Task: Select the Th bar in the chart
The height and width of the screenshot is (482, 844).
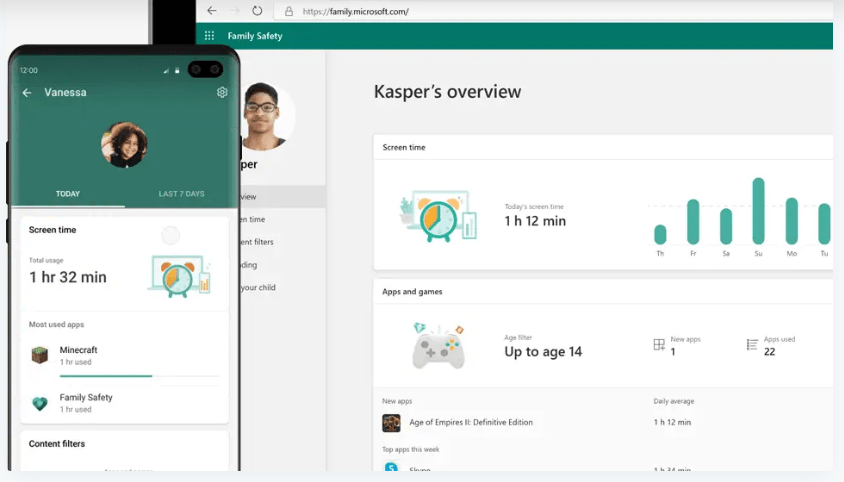Action: click(660, 234)
